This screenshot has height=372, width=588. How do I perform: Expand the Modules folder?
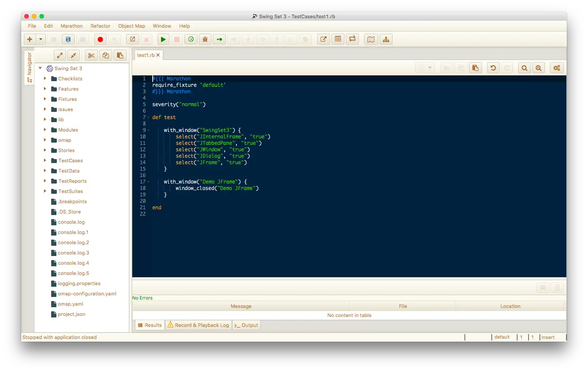click(45, 130)
